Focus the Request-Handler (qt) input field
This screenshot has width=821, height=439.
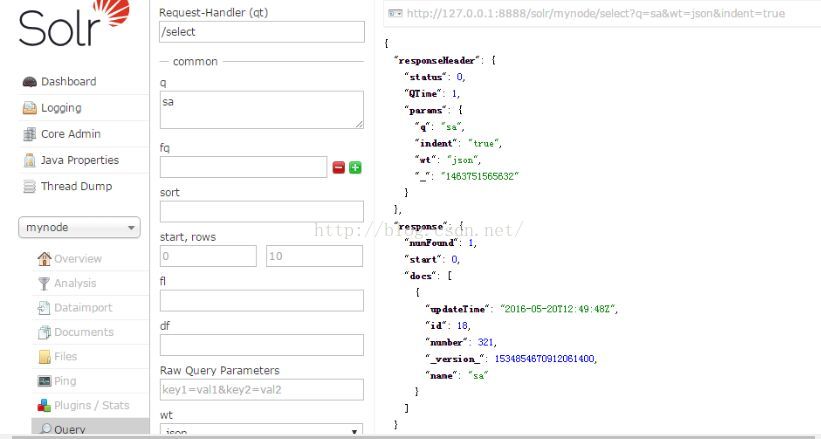pos(261,32)
